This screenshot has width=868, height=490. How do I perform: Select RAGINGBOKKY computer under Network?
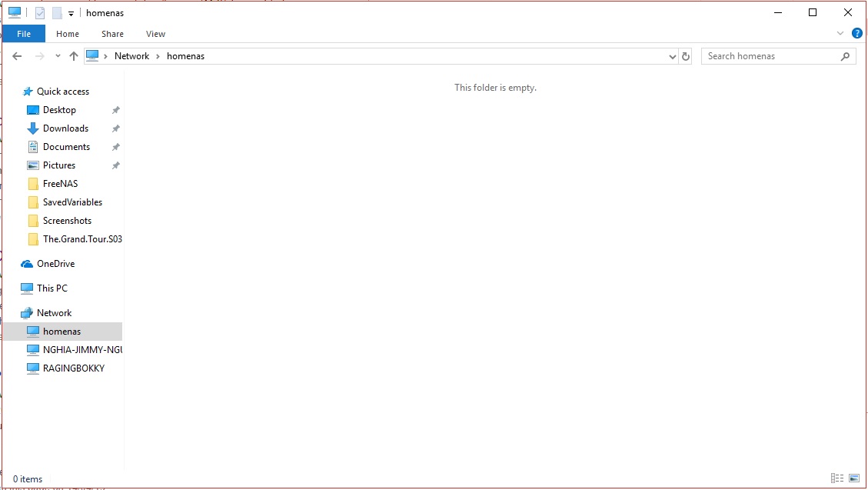pyautogui.click(x=74, y=368)
